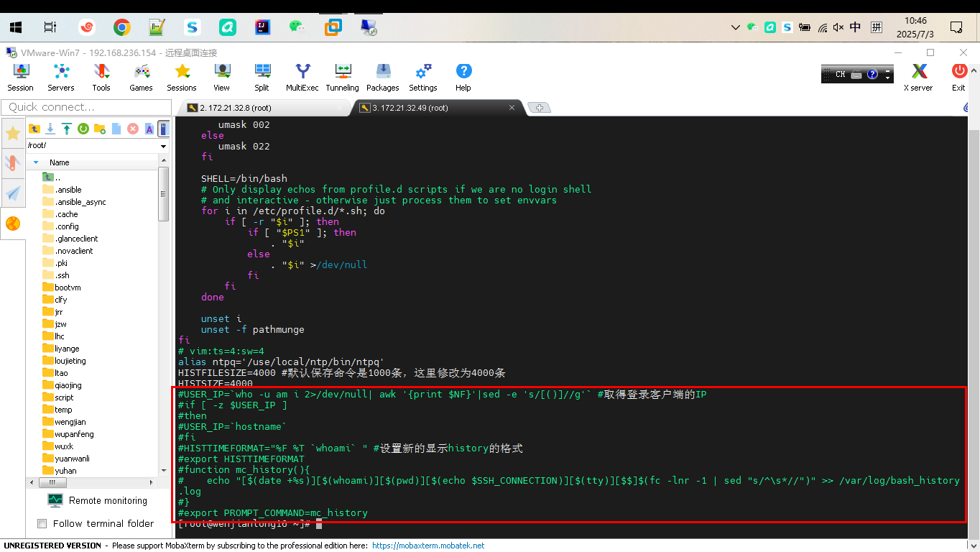
Task: Open the mobaxterm.mobatek.net link
Action: point(428,546)
